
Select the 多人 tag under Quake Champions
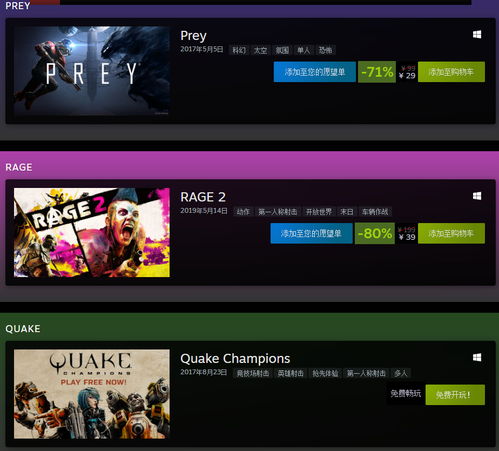coord(401,373)
